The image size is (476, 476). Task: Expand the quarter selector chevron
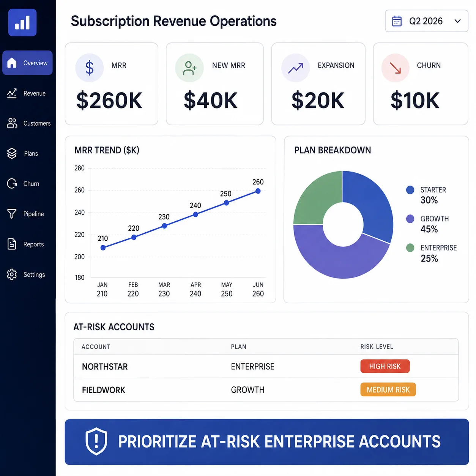click(x=457, y=21)
